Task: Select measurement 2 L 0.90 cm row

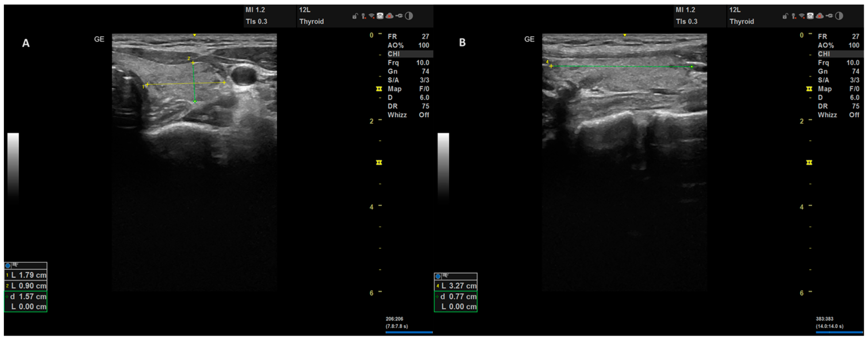Action: [26, 286]
